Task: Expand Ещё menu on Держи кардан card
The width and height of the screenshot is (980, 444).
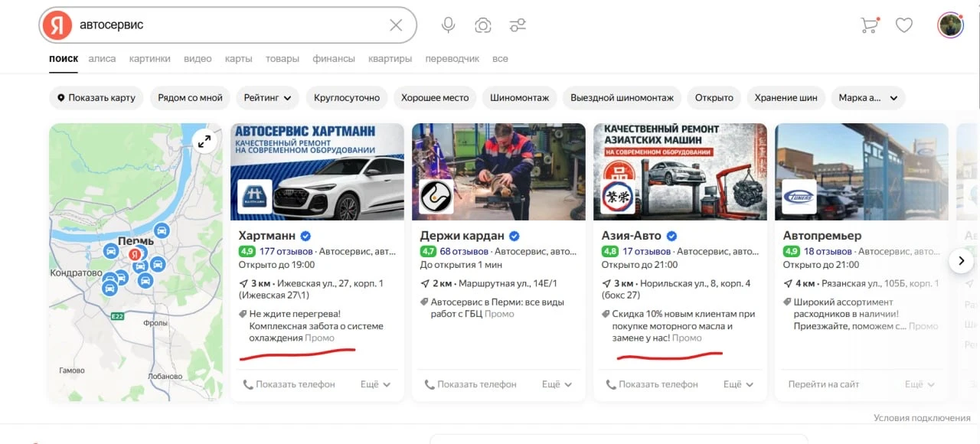Action: tap(557, 384)
